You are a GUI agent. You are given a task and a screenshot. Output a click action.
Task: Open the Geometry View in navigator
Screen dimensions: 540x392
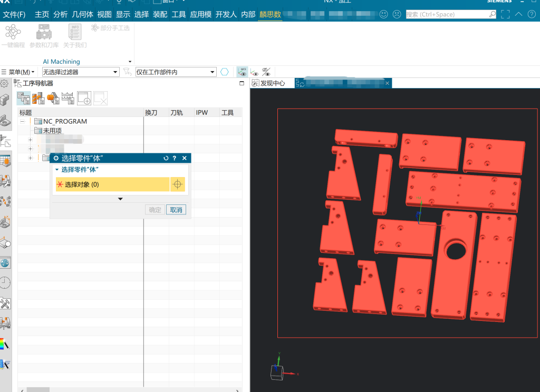53,98
